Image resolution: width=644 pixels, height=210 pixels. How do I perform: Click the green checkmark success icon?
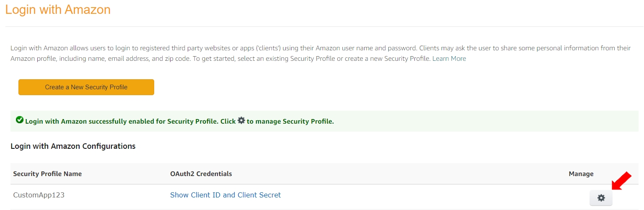19,120
